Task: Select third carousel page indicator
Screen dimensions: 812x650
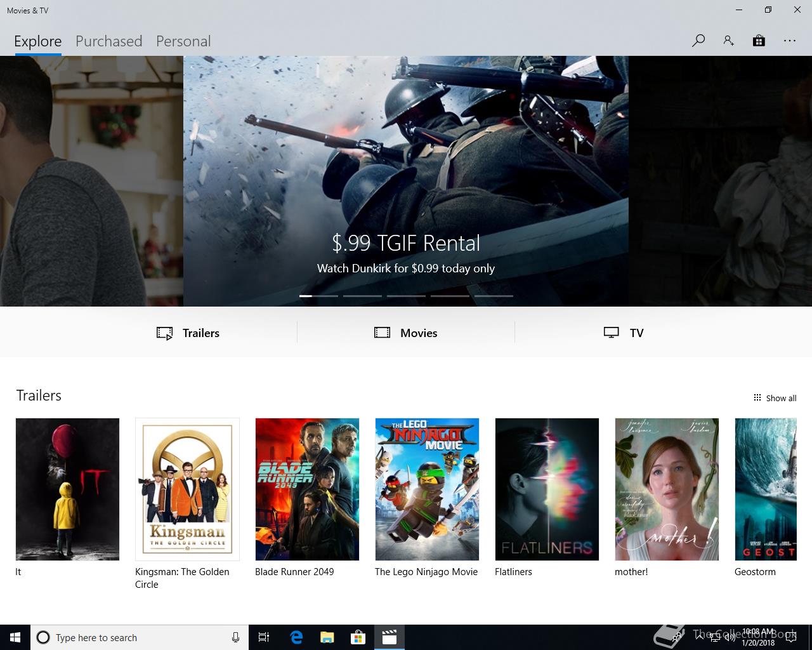Action: tap(406, 296)
